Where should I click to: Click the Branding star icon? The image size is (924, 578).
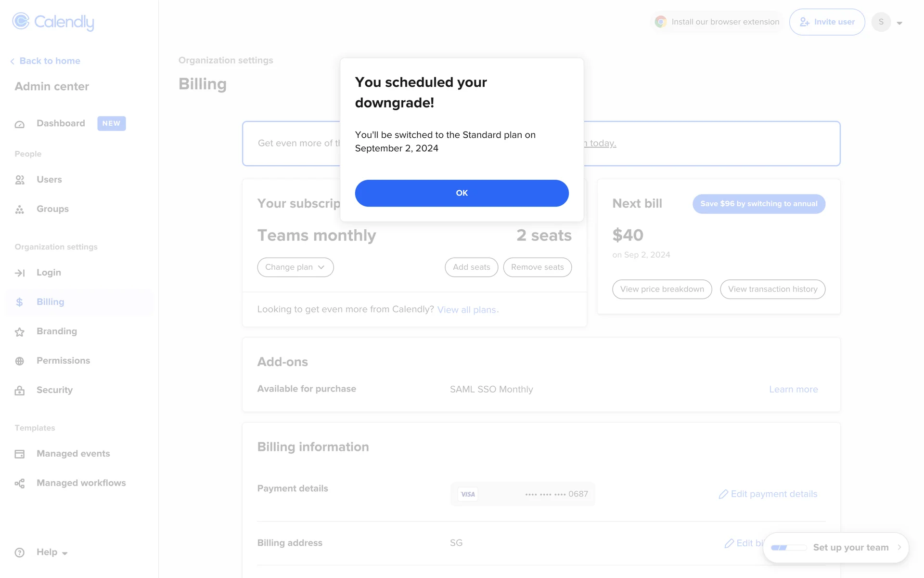(x=20, y=332)
